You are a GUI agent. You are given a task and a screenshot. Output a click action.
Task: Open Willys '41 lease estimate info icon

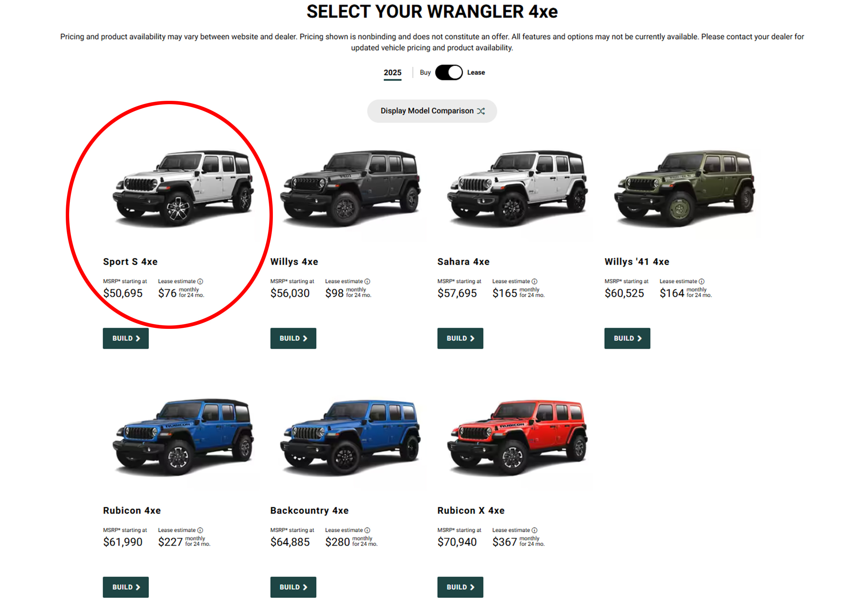[702, 281]
